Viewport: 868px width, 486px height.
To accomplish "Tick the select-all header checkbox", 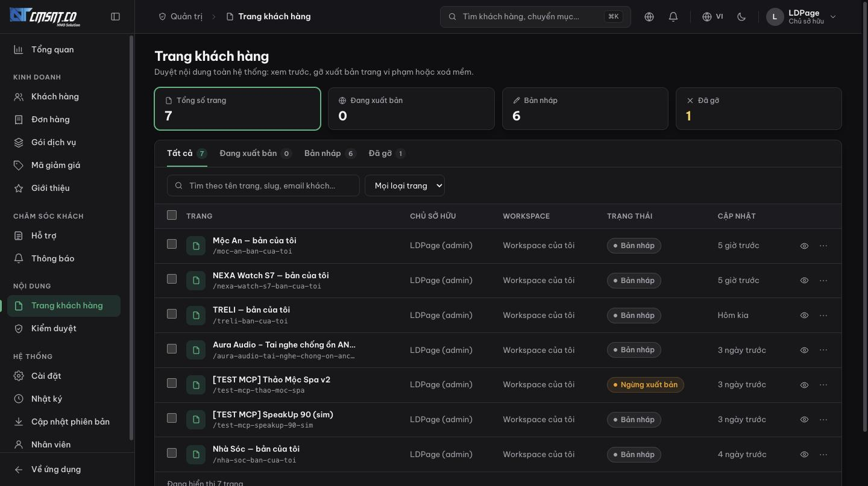I will [x=172, y=215].
